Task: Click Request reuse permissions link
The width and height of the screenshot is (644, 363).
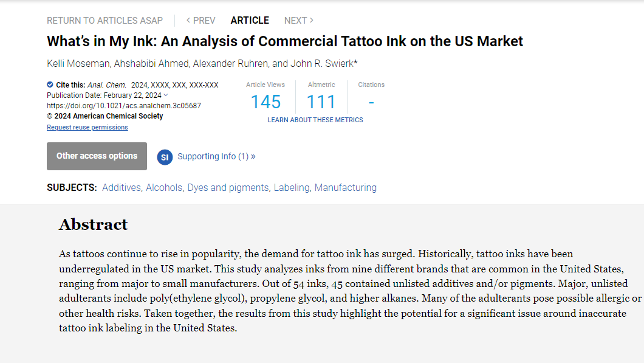Action: [87, 128]
